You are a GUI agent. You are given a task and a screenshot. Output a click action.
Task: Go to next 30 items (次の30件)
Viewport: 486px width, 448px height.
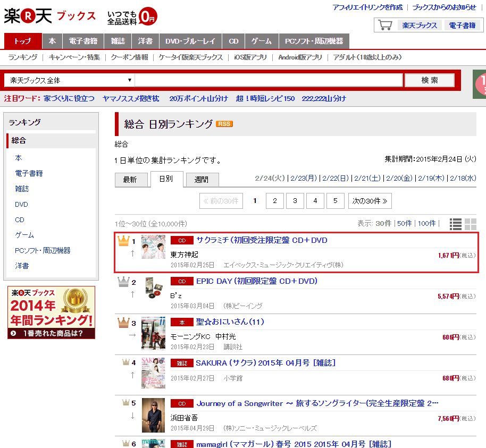370,201
